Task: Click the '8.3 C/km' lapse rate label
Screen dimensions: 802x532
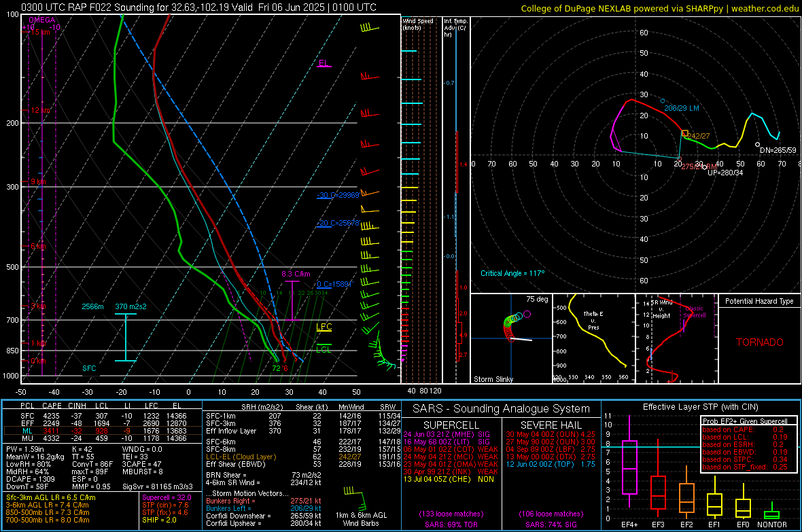Action: point(296,274)
